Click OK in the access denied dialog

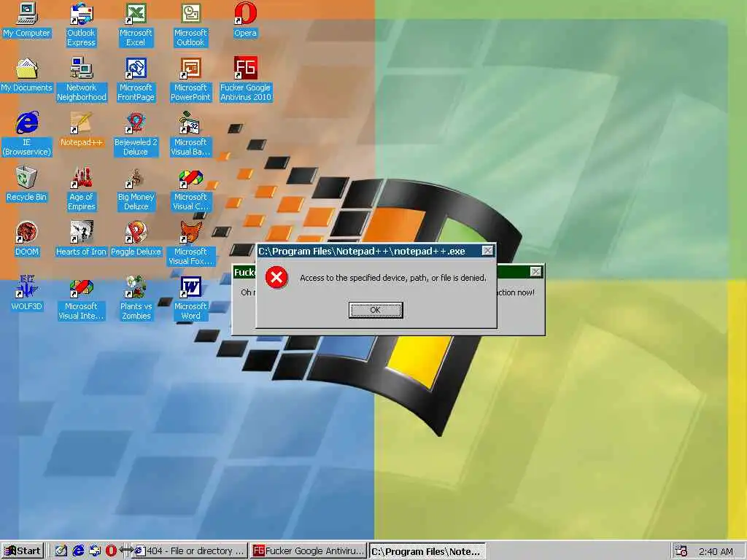[x=376, y=310]
